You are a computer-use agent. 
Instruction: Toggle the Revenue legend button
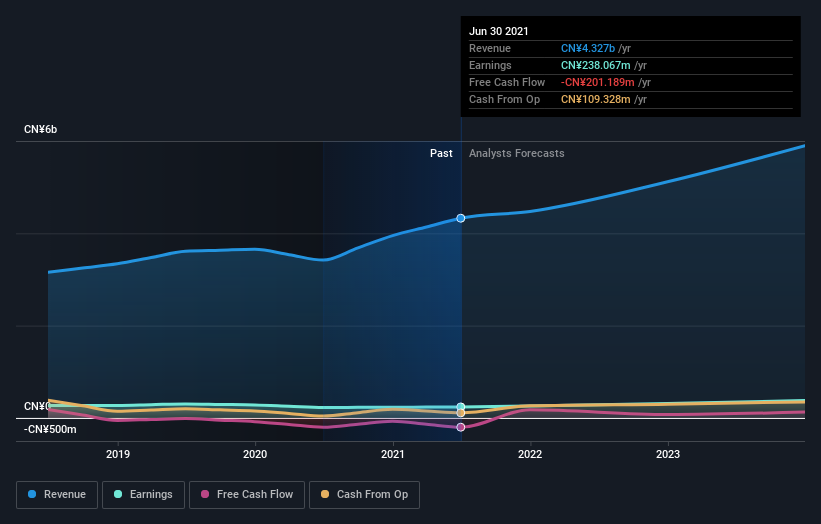pyautogui.click(x=57, y=495)
